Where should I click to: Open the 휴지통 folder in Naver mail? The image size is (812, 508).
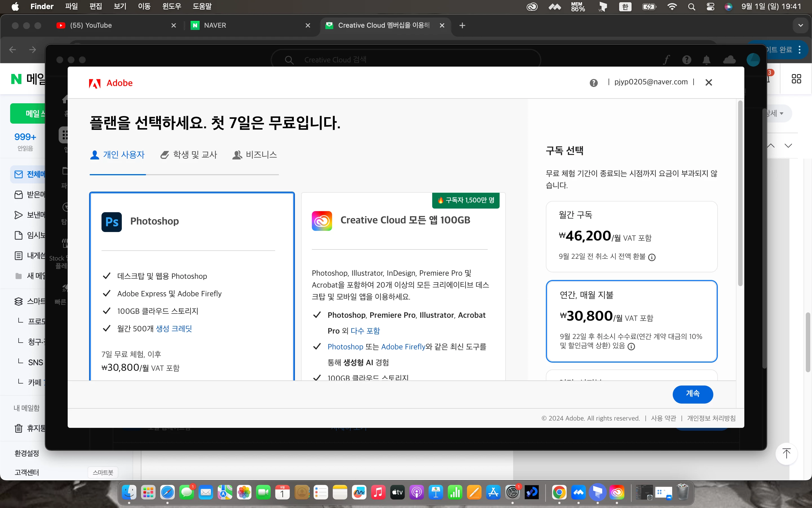tap(30, 428)
